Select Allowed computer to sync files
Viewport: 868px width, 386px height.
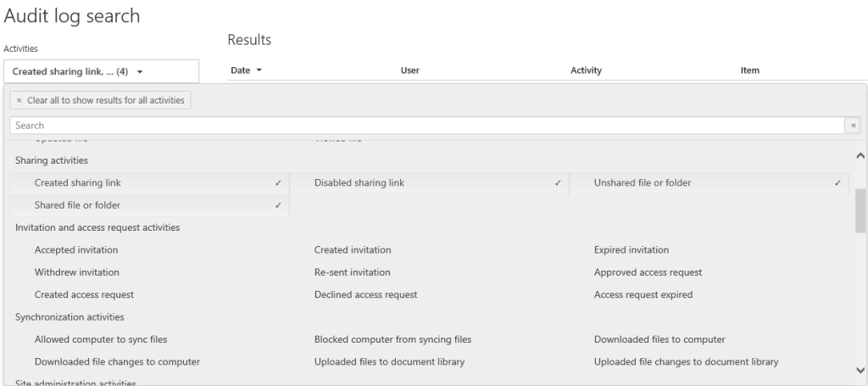(101, 339)
